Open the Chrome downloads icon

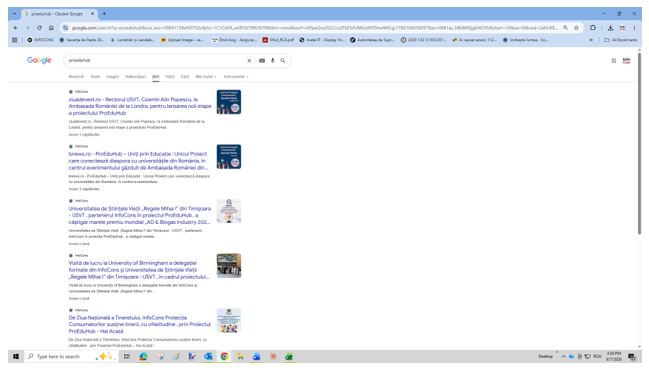(610, 28)
